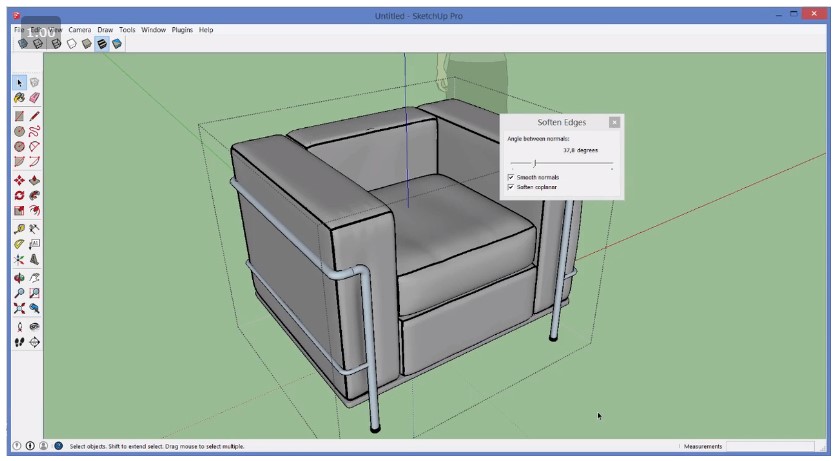837x461 pixels.
Task: Select the Offset tool
Action: pos(35,210)
